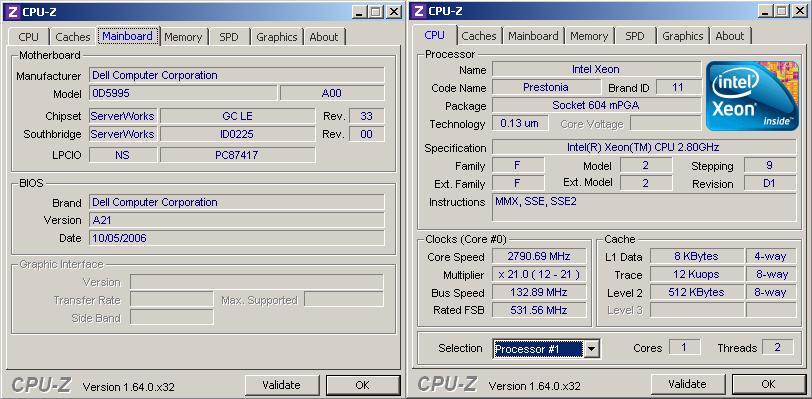Screen dimensions: 812x399
Task: Click revision value D1
Action: 770,183
